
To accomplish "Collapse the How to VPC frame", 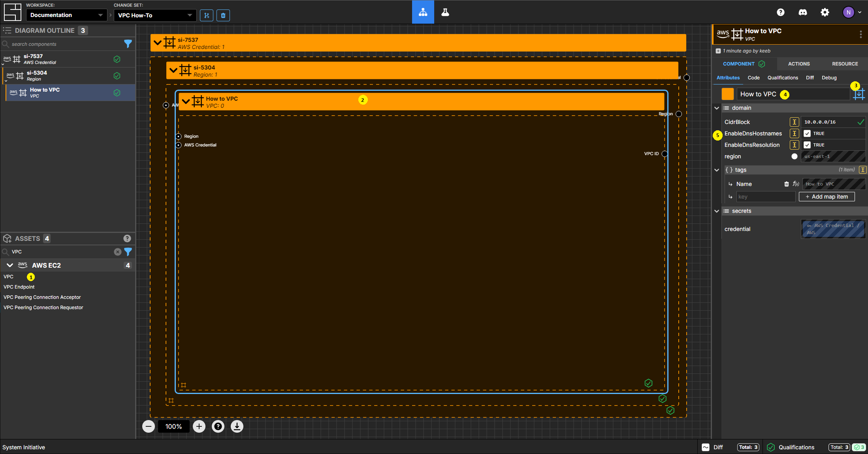I will click(x=186, y=101).
